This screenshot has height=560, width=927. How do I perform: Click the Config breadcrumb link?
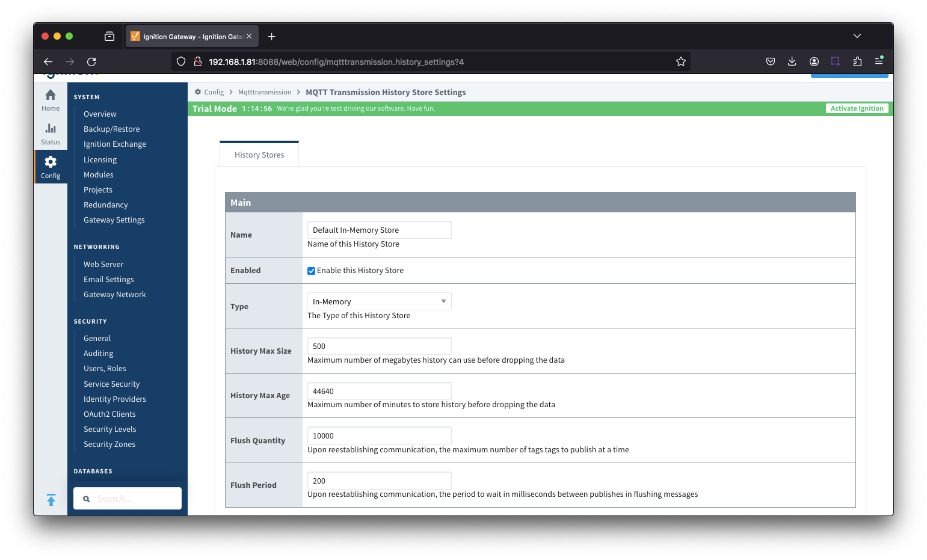pos(214,92)
